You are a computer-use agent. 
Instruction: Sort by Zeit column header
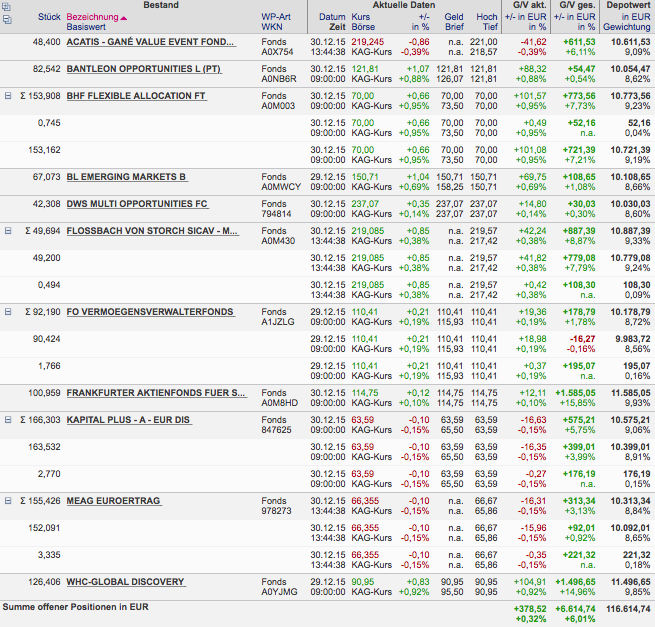pos(337,27)
